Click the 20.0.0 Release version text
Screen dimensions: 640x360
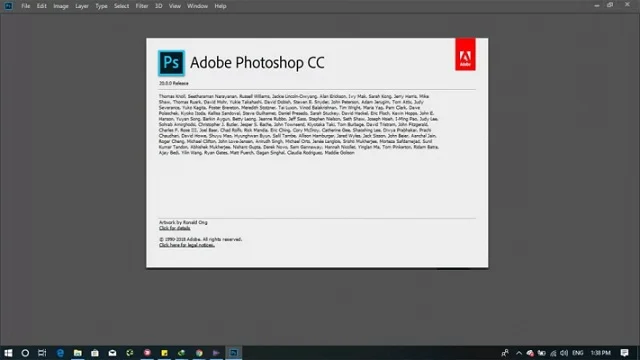[x=174, y=83]
